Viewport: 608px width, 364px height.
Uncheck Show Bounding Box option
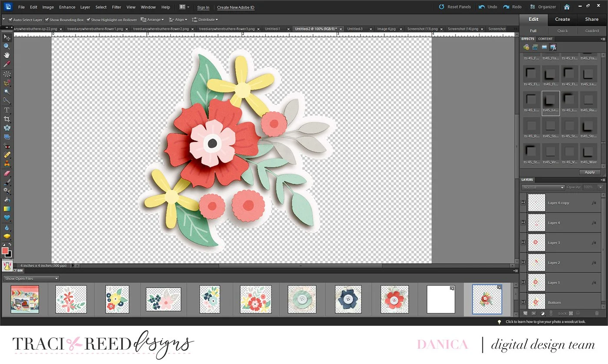[46, 20]
